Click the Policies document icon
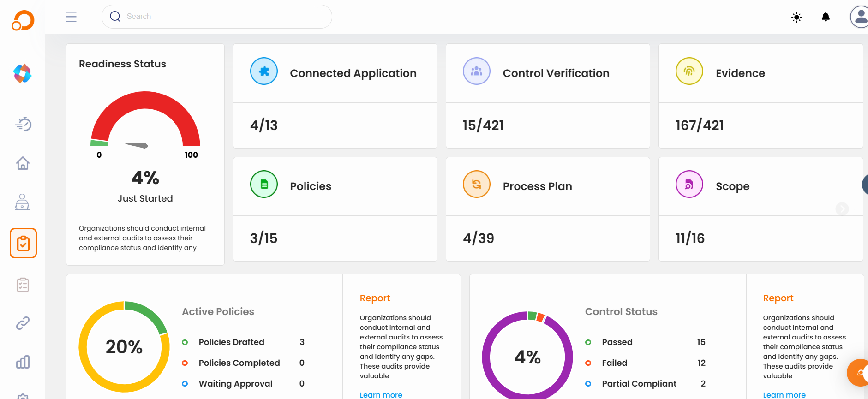This screenshot has width=868, height=399. [x=264, y=184]
